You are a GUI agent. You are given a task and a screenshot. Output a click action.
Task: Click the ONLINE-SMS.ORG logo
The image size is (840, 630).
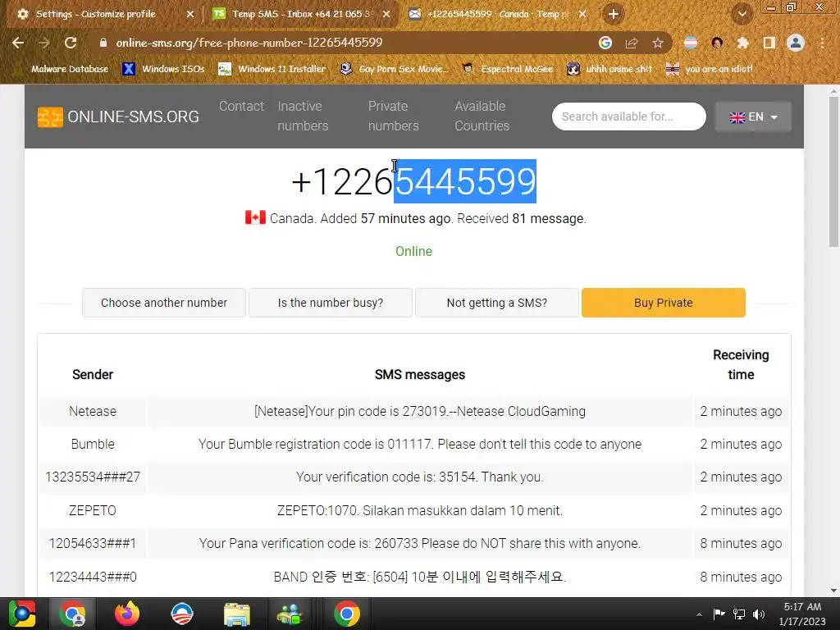(x=118, y=116)
